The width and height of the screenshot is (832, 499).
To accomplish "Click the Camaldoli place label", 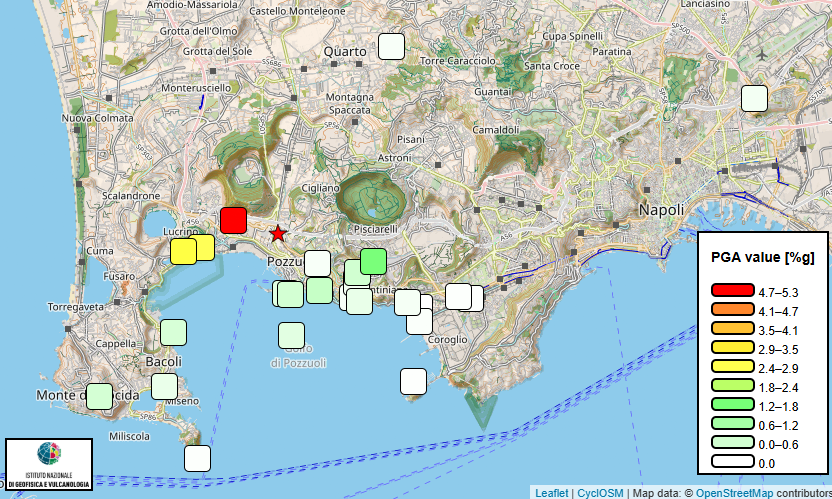I will [x=496, y=130].
